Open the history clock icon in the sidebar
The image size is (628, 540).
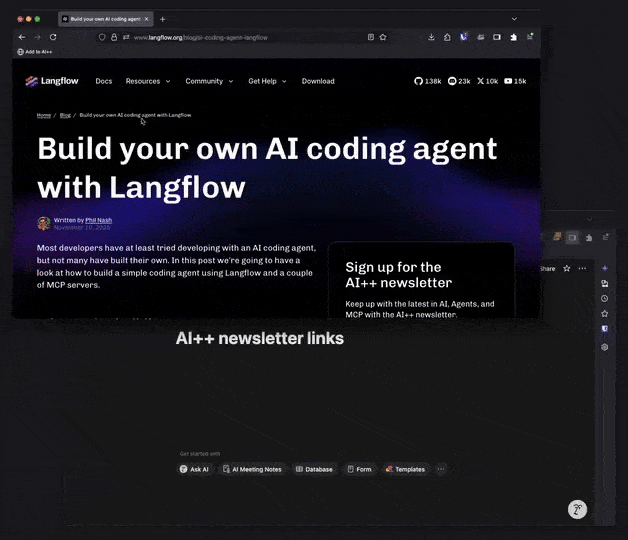point(604,298)
